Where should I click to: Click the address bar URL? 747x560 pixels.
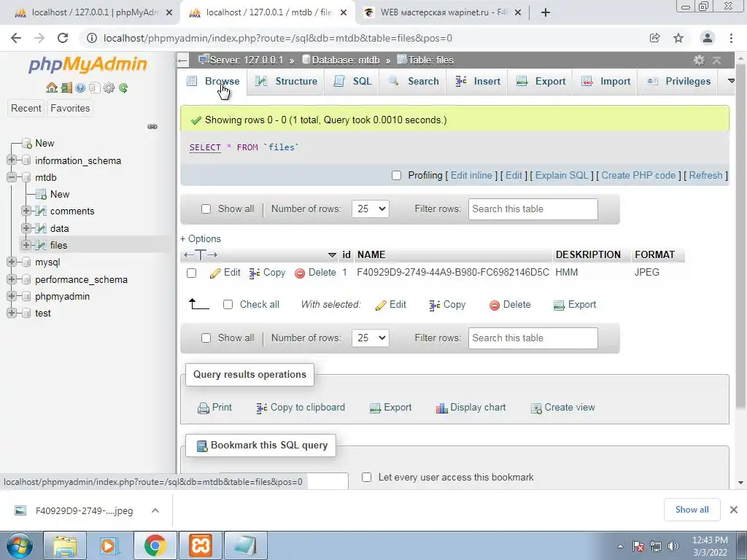click(278, 38)
